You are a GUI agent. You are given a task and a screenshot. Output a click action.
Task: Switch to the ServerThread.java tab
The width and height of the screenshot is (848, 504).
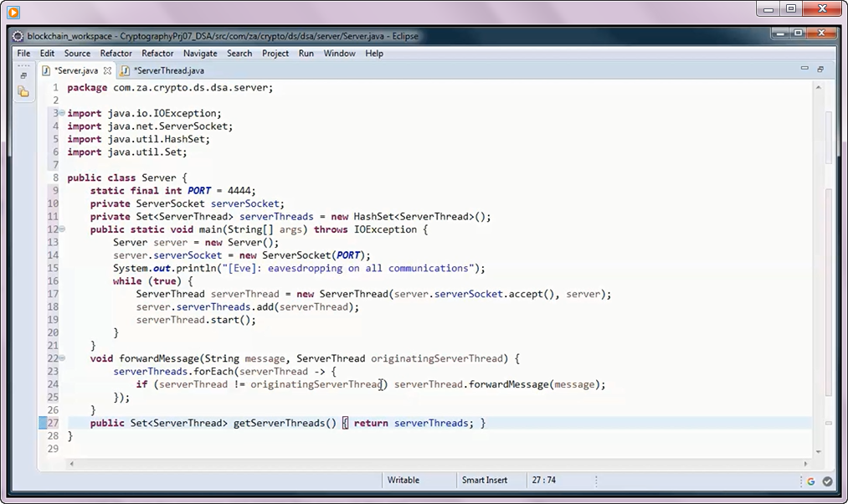coord(169,71)
